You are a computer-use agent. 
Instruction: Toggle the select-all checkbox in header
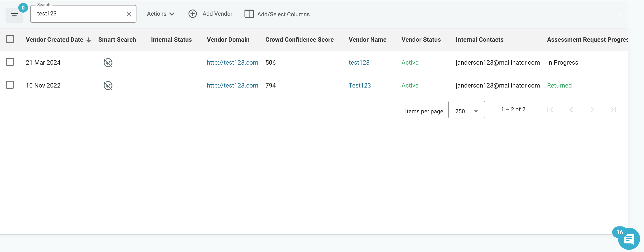10,39
